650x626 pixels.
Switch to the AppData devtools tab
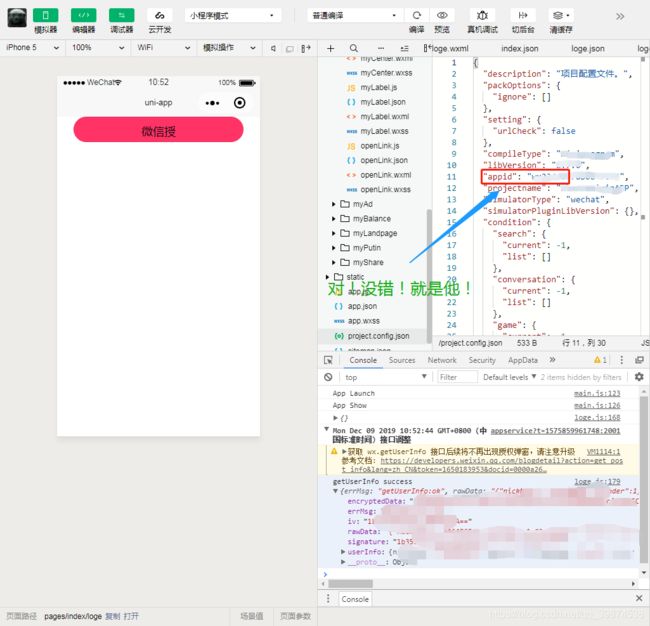tap(523, 360)
